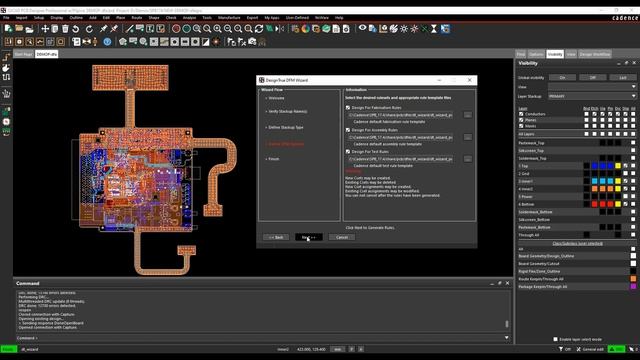Open the Help menu
Viewport: 640px width, 360px height.
339,18
